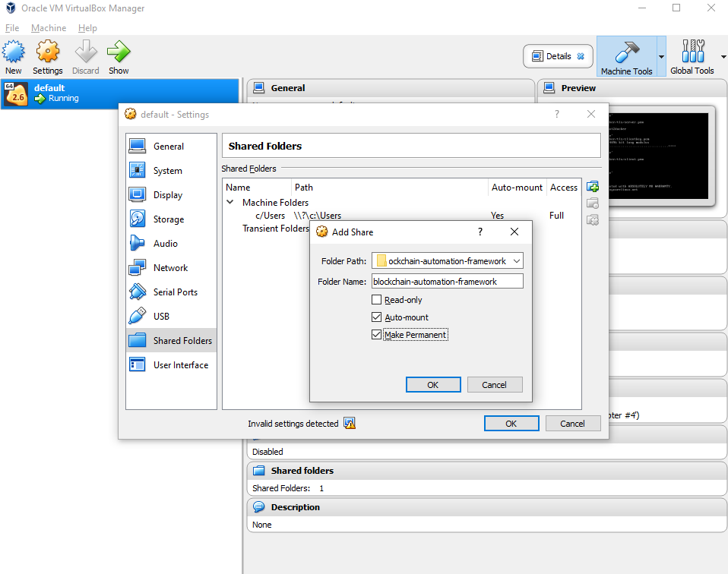Cancel the Add Share dialog
Viewport: 728px width, 574px height.
(495, 385)
